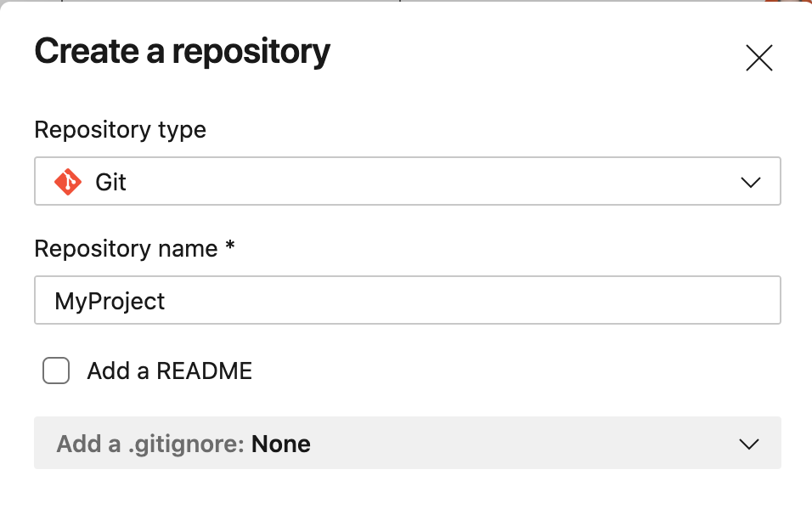Open the Repository type dropdown

407,181
